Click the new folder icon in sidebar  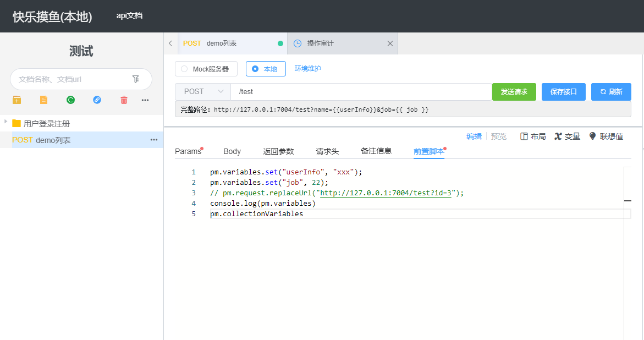click(x=16, y=100)
